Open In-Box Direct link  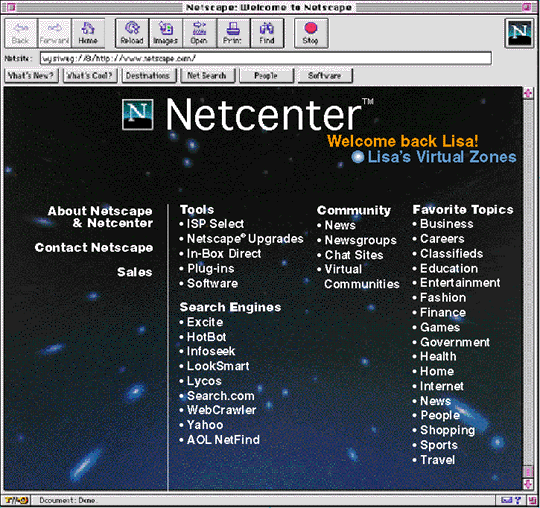[224, 254]
